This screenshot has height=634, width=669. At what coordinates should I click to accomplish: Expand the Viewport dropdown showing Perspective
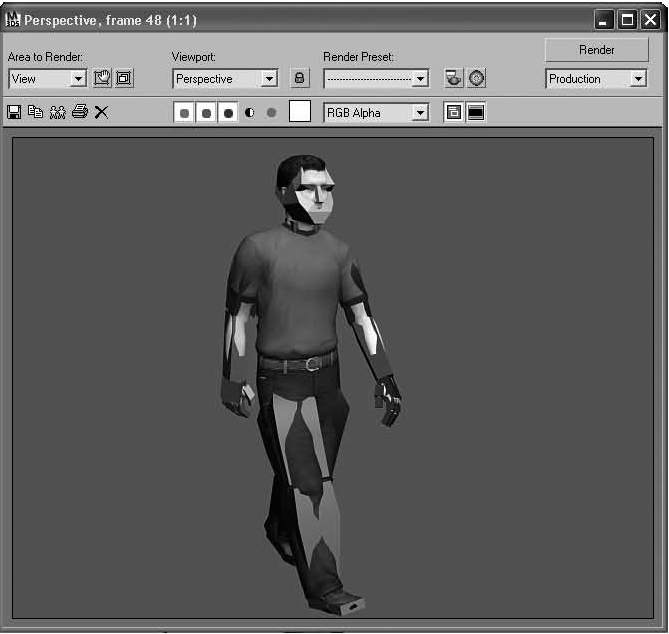point(268,79)
